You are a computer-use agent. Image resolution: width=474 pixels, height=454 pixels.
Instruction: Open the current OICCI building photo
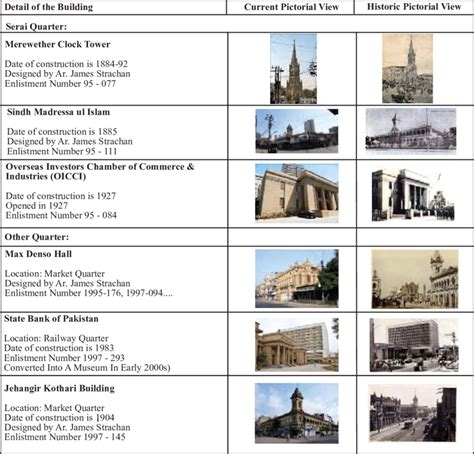(297, 193)
